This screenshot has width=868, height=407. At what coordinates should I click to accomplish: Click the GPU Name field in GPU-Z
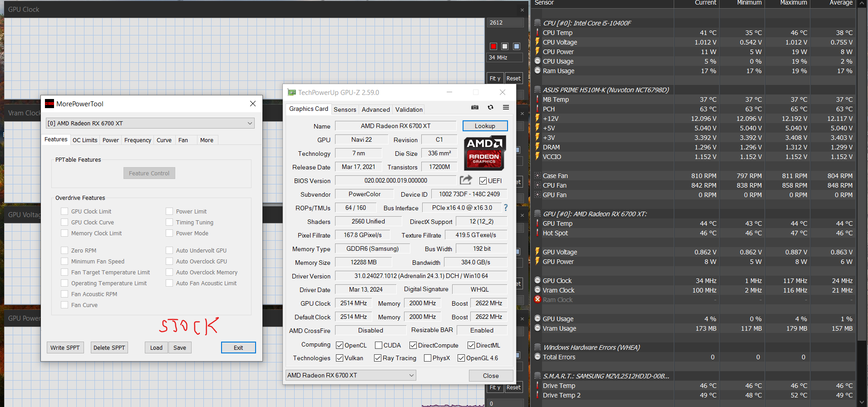point(395,126)
